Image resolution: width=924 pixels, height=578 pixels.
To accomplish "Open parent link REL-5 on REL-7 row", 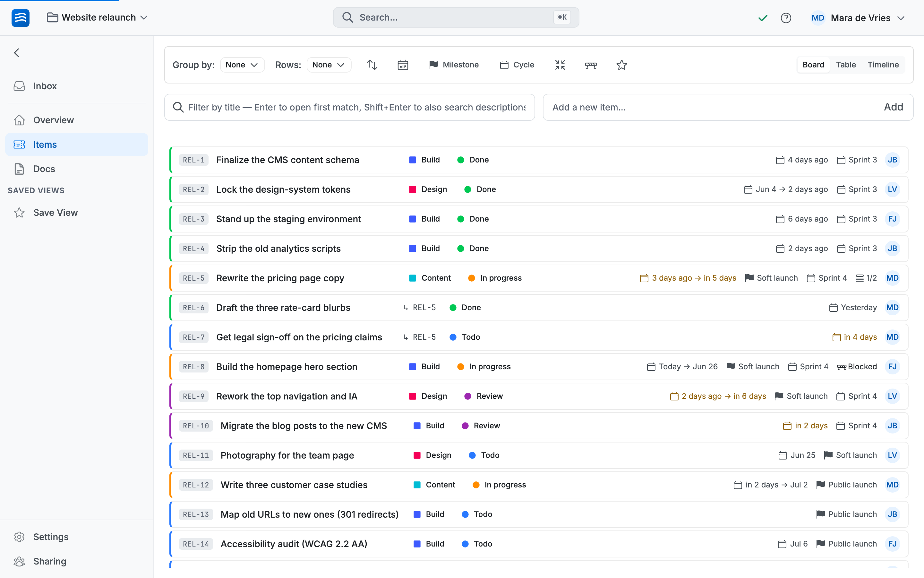I will click(420, 337).
